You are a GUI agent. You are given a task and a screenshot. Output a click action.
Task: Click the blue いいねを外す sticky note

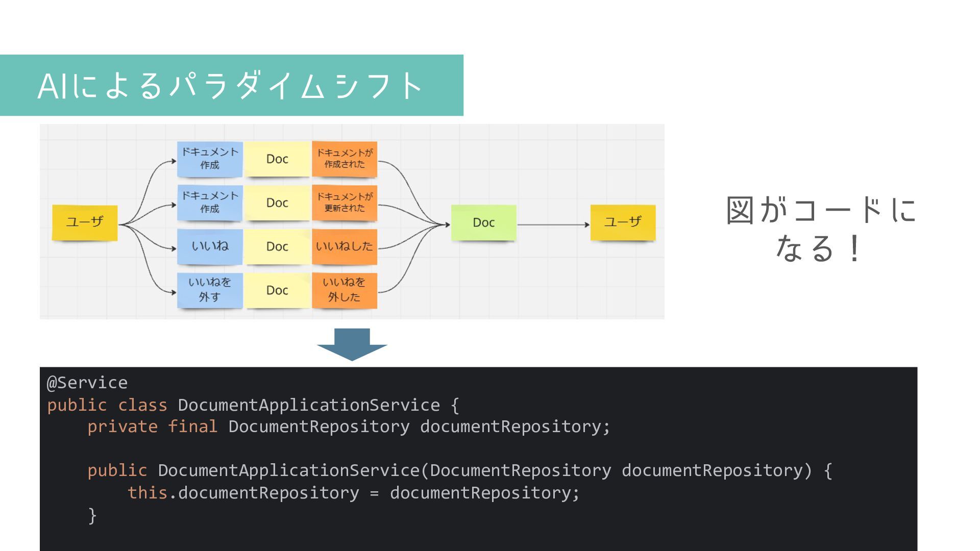tap(210, 290)
